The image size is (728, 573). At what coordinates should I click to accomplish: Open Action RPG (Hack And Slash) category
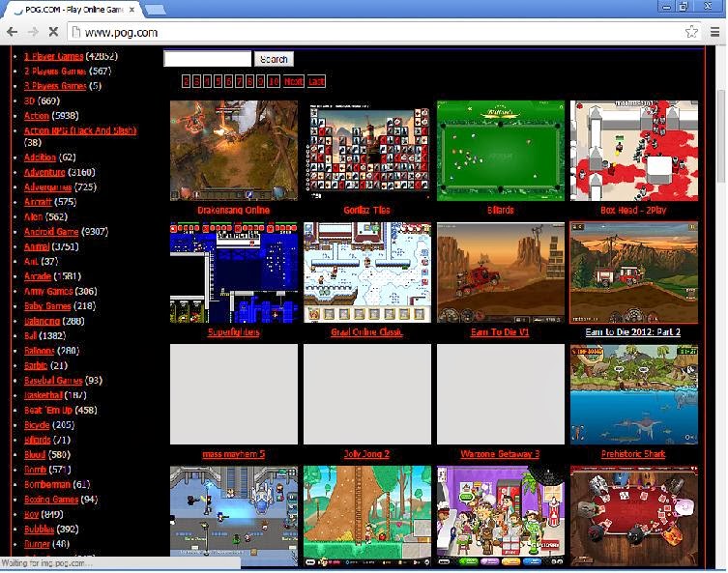click(x=80, y=130)
